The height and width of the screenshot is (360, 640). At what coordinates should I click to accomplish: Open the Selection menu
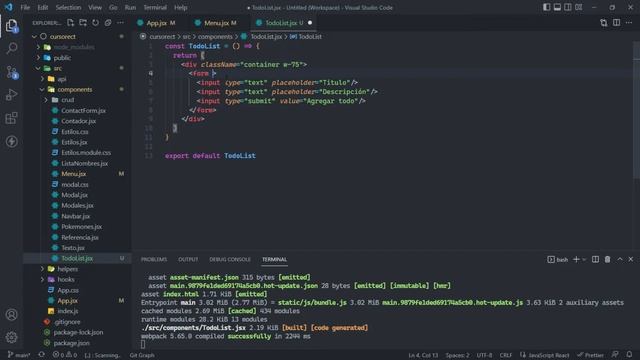pos(68,7)
